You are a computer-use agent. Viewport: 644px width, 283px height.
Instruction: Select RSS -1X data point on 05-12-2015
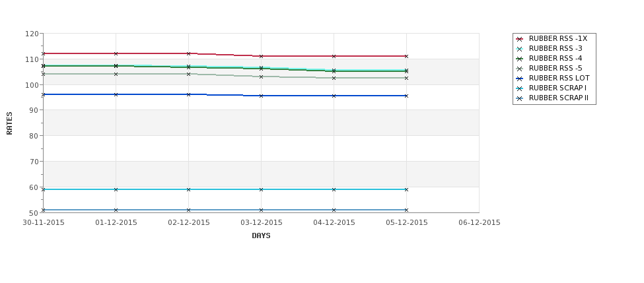(406, 56)
